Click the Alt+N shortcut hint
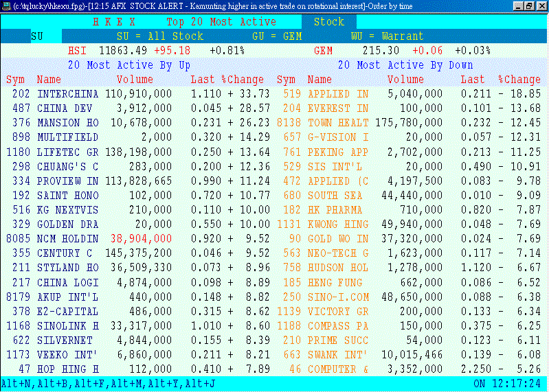The width and height of the screenshot is (549, 392). (x=16, y=384)
